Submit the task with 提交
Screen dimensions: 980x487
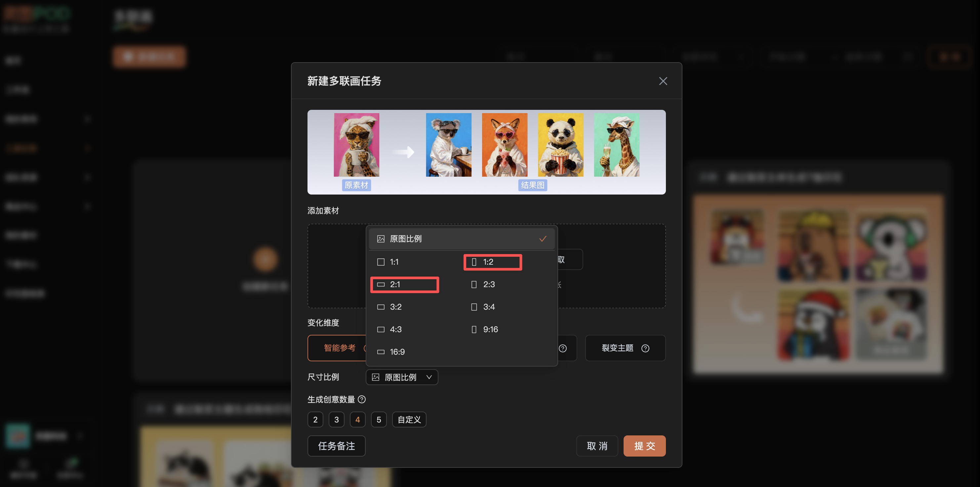[644, 446]
